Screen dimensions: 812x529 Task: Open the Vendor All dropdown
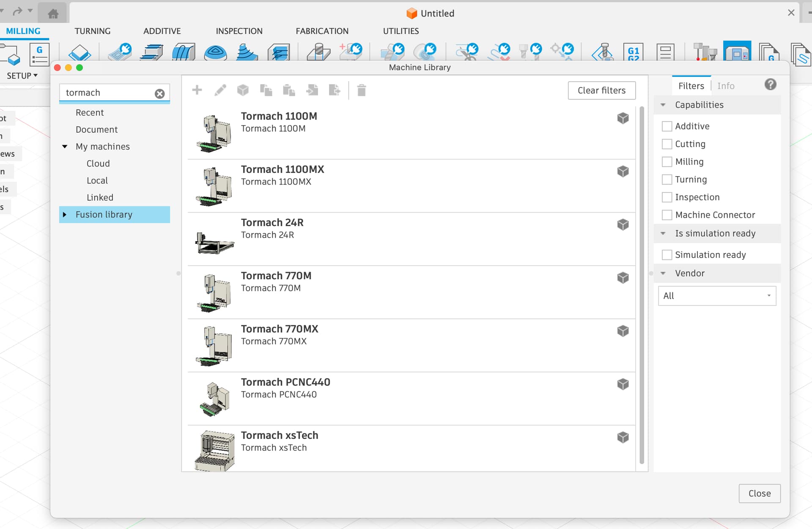(717, 296)
